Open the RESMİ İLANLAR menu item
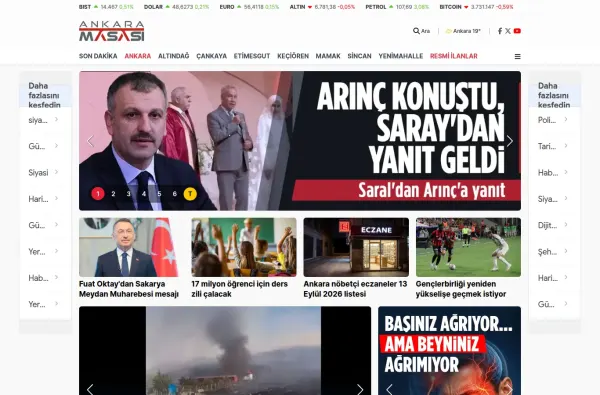The width and height of the screenshot is (600, 395). (454, 56)
